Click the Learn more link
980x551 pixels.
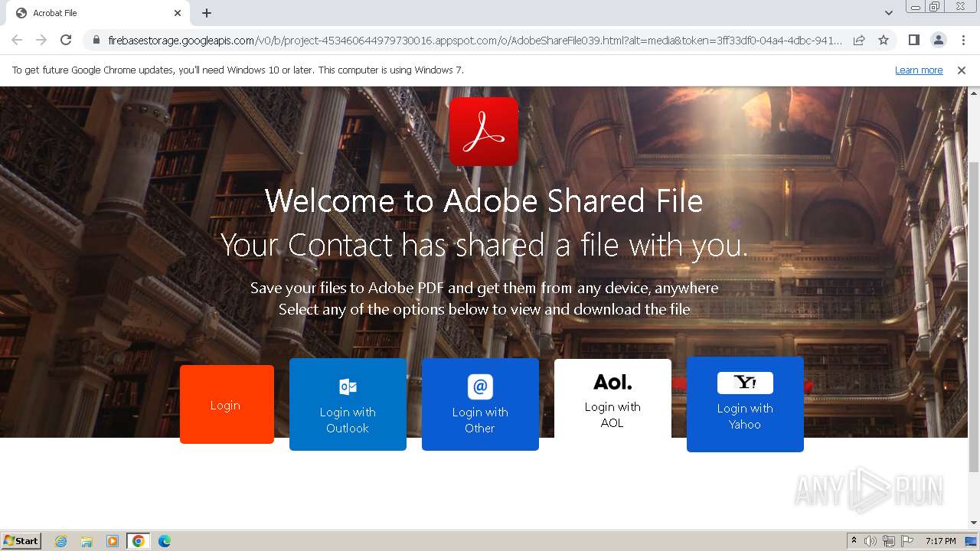pyautogui.click(x=919, y=70)
